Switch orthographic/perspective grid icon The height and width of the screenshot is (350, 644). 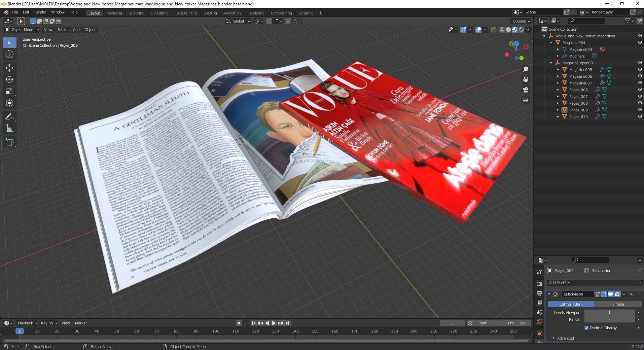coord(526,100)
